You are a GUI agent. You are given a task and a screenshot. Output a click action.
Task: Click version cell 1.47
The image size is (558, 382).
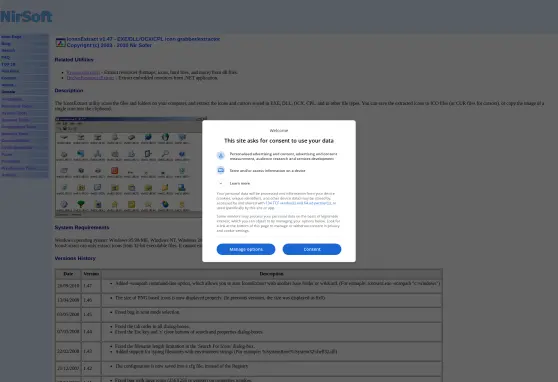tap(91, 286)
